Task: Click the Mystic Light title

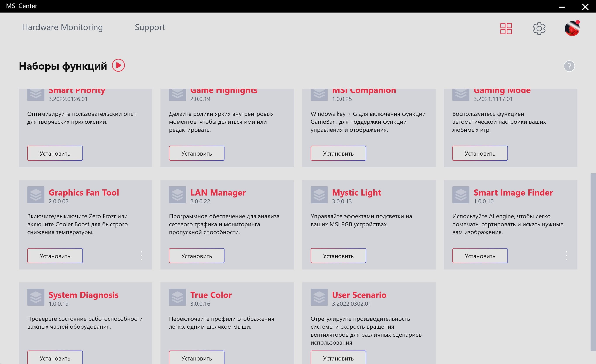Action: [356, 192]
